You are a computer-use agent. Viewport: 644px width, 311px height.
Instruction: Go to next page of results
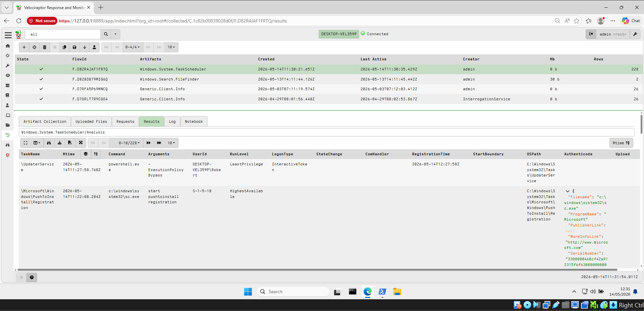tap(148, 143)
